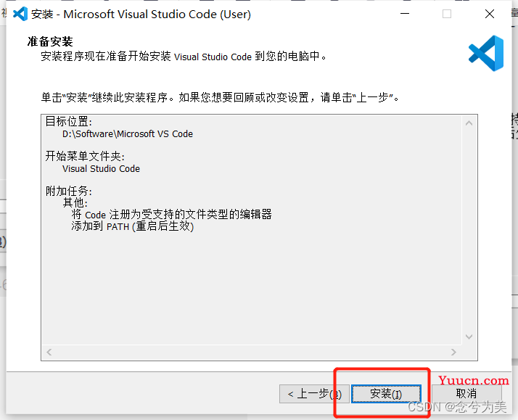Viewport: 518px width, 420px height.
Task: Minimize the installer window
Action: (x=405, y=14)
